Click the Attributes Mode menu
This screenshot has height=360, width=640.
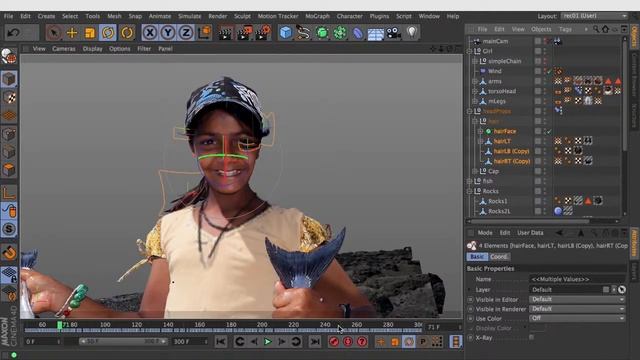485,233
